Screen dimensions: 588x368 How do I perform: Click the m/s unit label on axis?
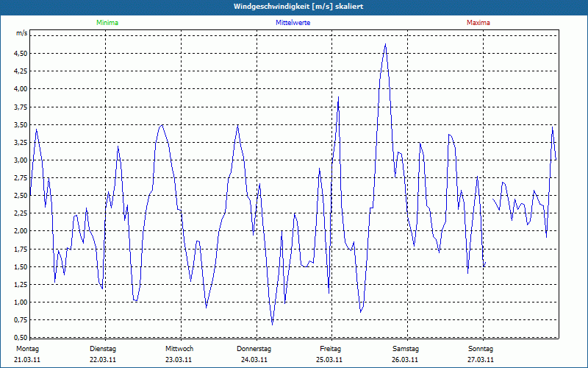pyautogui.click(x=21, y=33)
